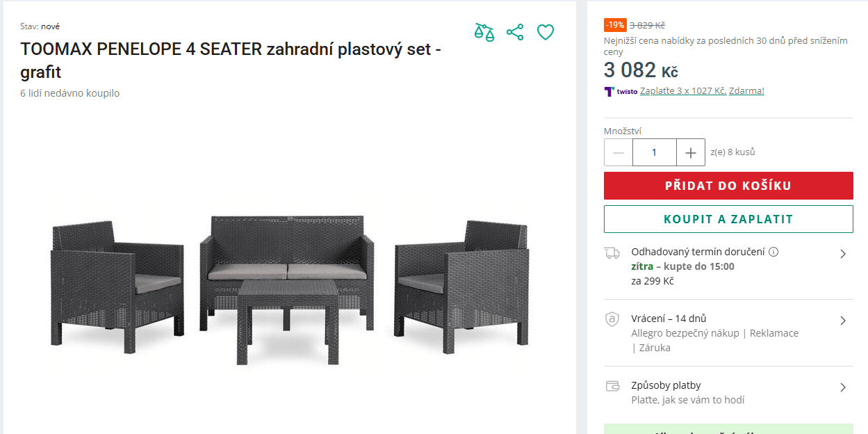Toggle the heart to favorite the product
Image resolution: width=868 pixels, height=434 pixels.
(546, 31)
